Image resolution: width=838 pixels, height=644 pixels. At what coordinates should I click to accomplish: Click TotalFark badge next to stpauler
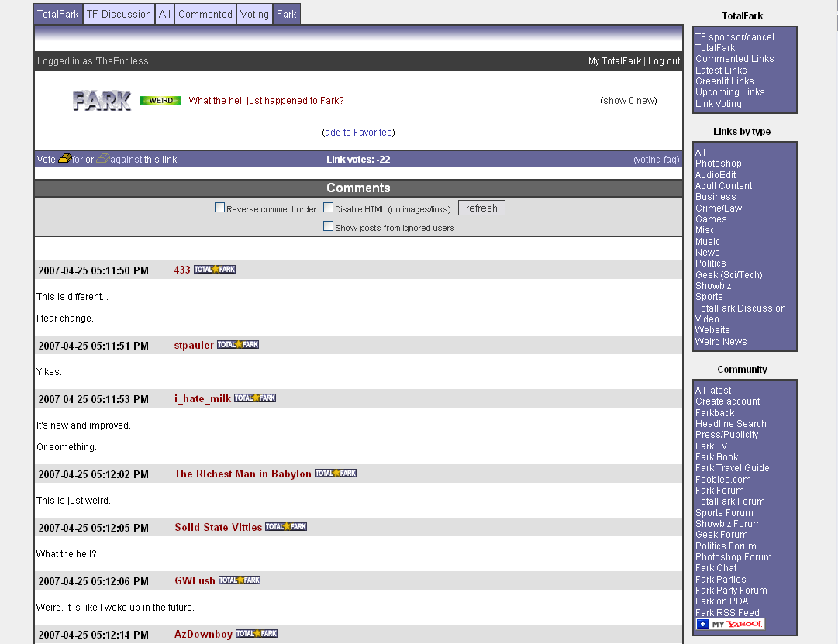click(x=238, y=345)
